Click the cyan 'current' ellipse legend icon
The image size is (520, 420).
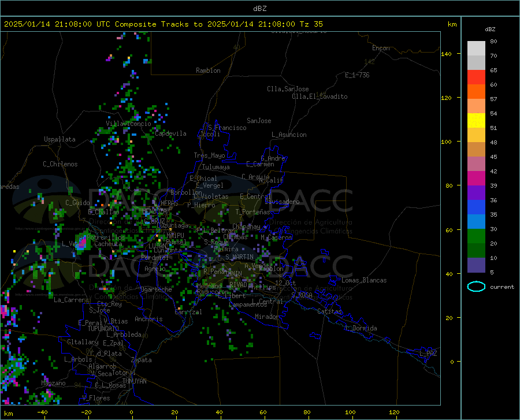click(476, 287)
